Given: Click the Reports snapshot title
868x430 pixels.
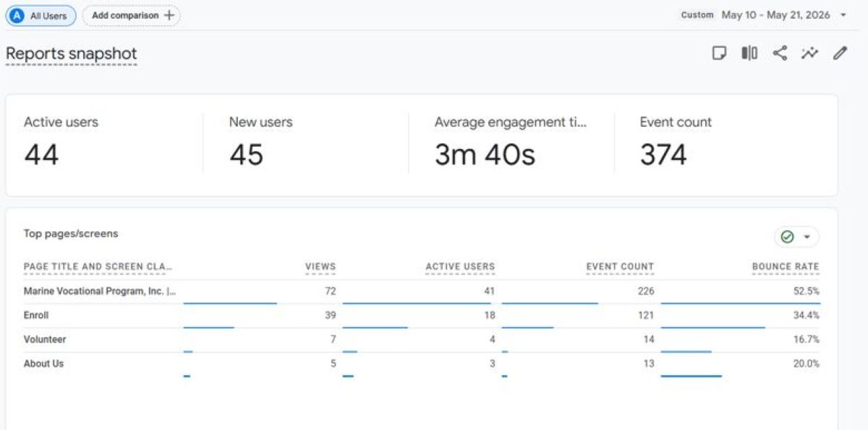Looking at the screenshot, I should click(x=71, y=54).
